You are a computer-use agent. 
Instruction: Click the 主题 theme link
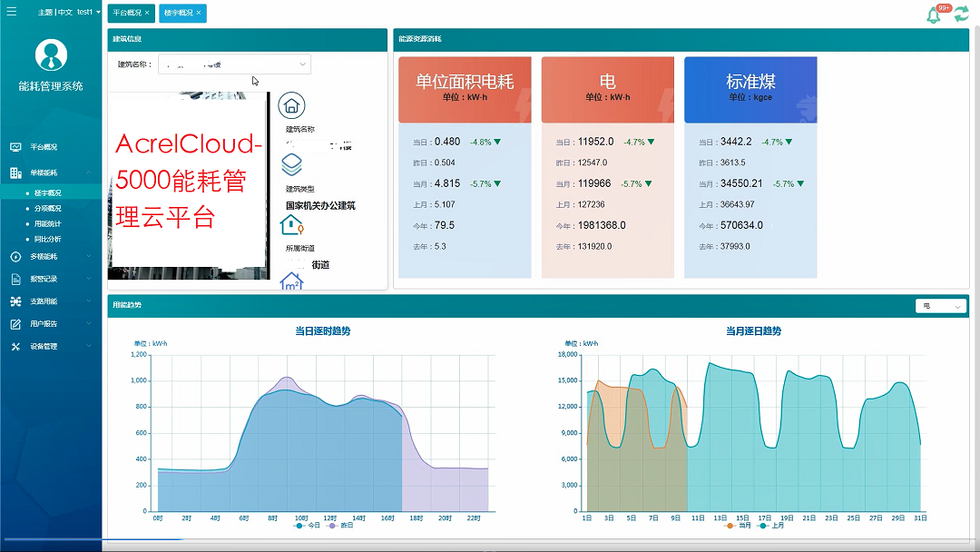(45, 12)
